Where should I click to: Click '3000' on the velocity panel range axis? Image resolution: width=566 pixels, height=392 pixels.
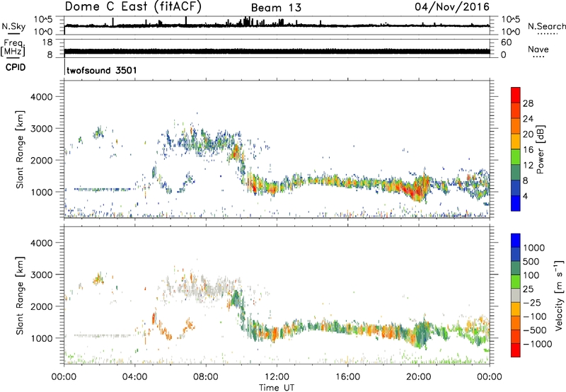point(41,275)
